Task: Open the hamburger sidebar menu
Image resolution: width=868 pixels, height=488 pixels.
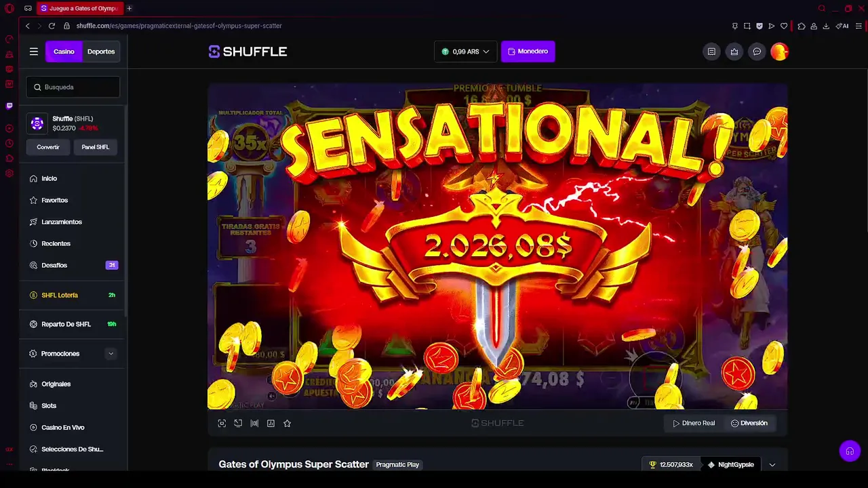Action: [x=33, y=52]
